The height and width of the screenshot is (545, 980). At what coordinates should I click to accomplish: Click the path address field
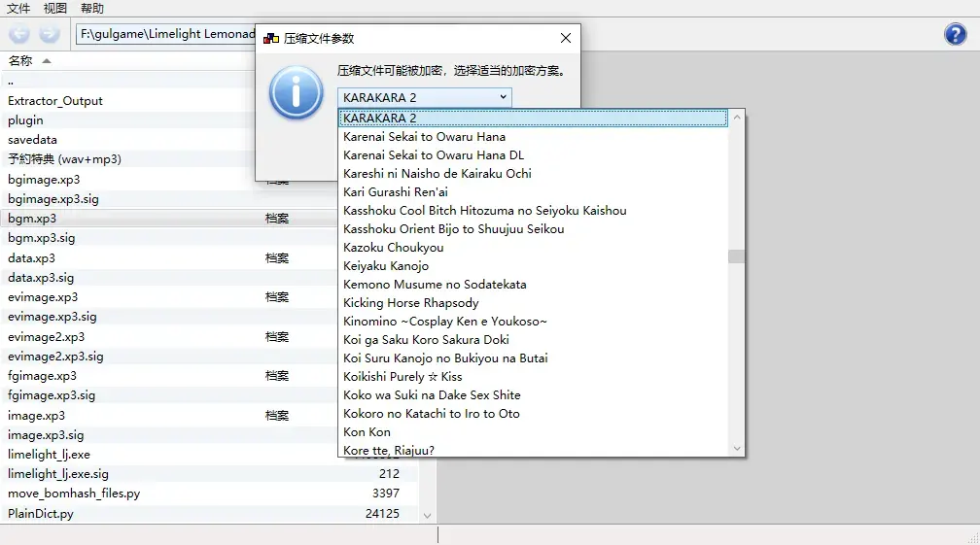[x=166, y=34]
